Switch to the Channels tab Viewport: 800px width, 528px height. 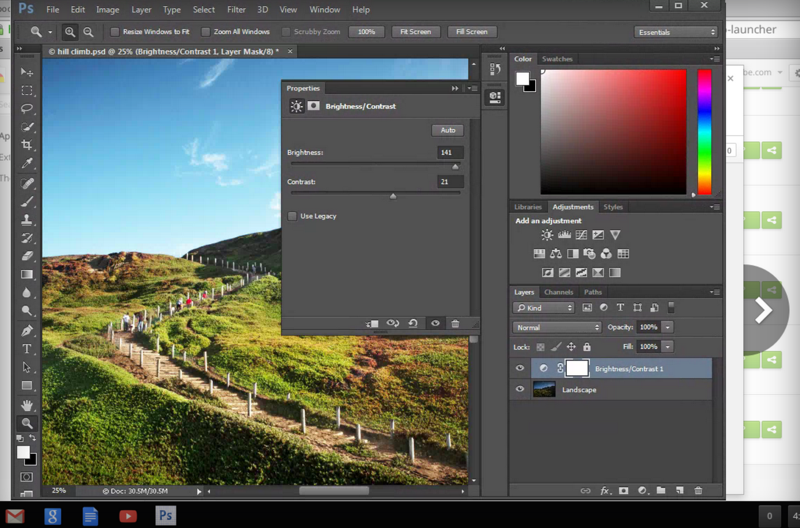(x=558, y=292)
